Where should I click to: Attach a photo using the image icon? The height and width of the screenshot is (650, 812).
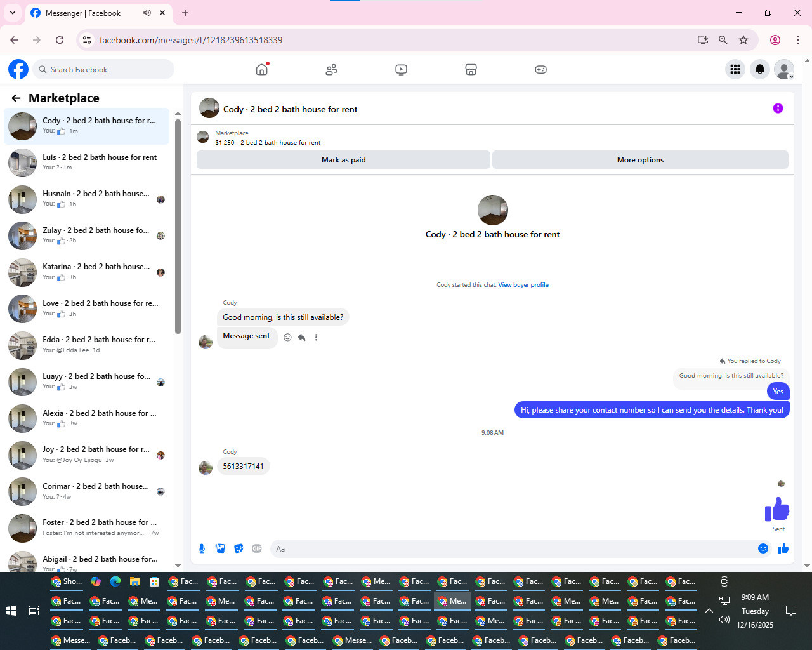220,548
